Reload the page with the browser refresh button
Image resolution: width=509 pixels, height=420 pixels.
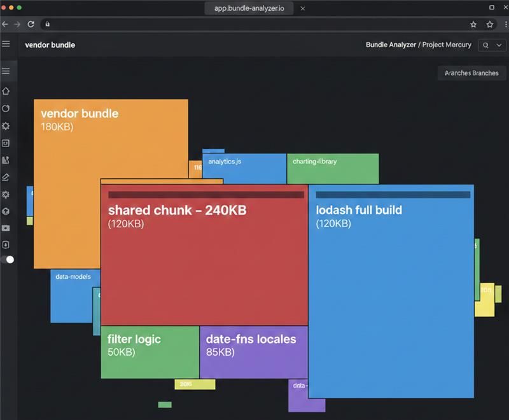coord(31,24)
